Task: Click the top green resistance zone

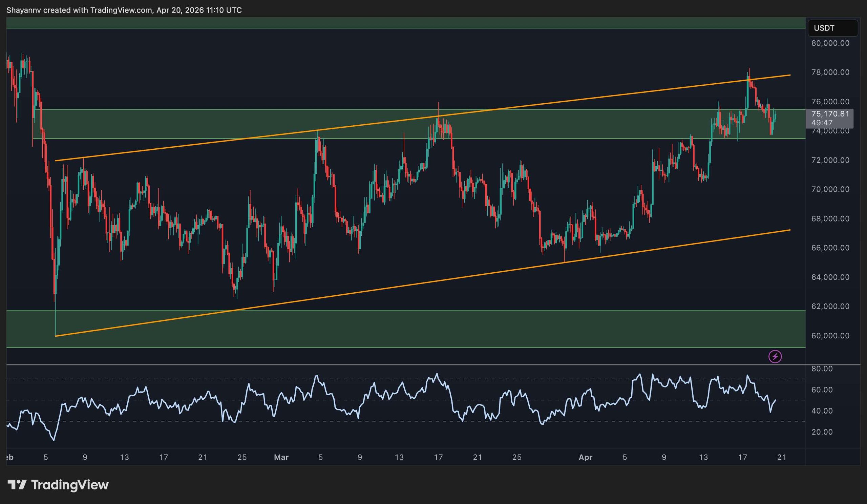Action: pyautogui.click(x=406, y=23)
